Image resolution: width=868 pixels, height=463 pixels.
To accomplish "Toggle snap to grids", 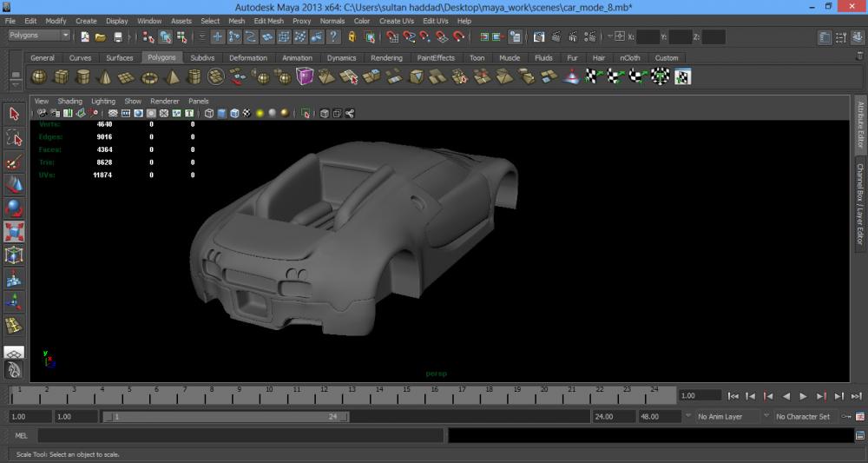I will 391,37.
